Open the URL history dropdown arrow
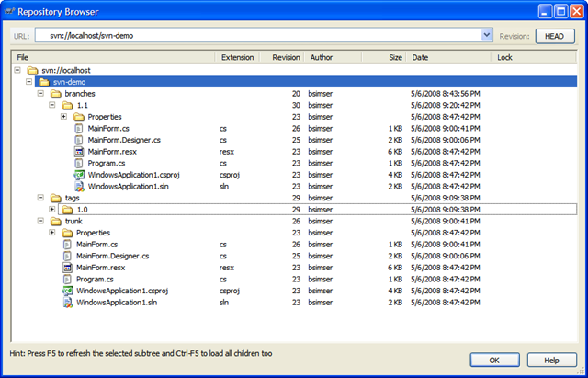This screenshot has height=378, width=588. (487, 36)
